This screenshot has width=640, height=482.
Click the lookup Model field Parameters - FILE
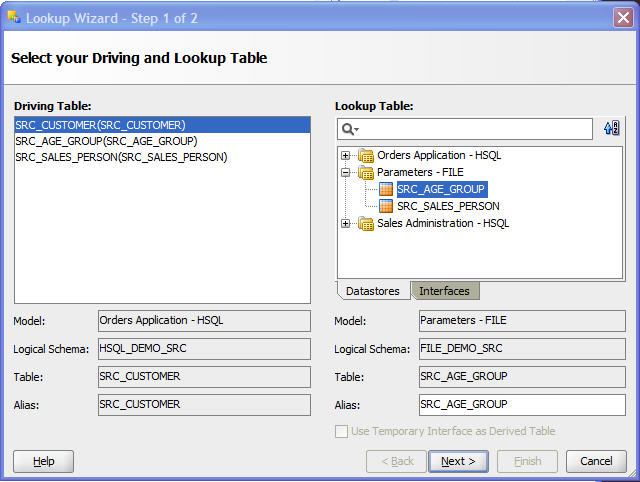[522, 321]
